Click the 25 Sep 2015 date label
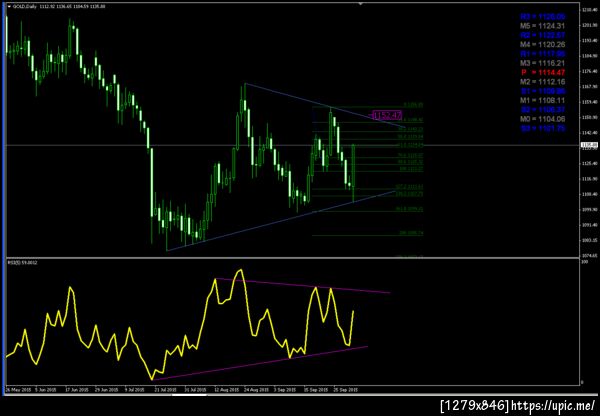 pyautogui.click(x=346, y=390)
